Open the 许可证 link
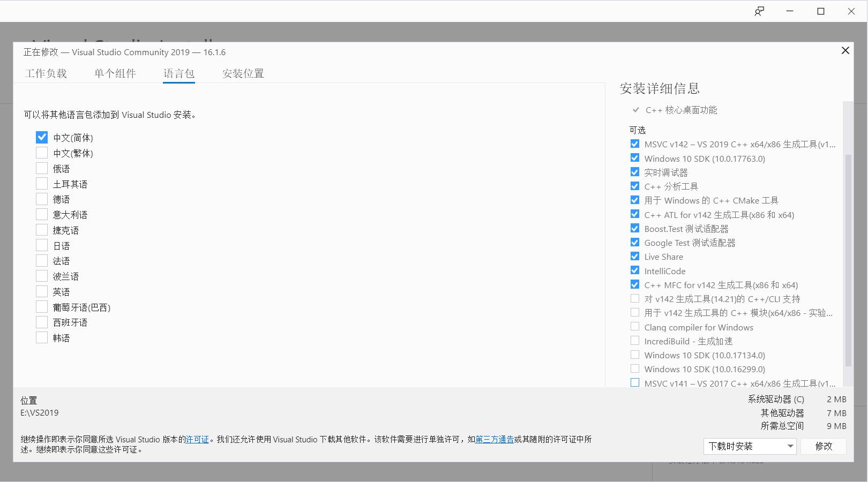 (197, 439)
